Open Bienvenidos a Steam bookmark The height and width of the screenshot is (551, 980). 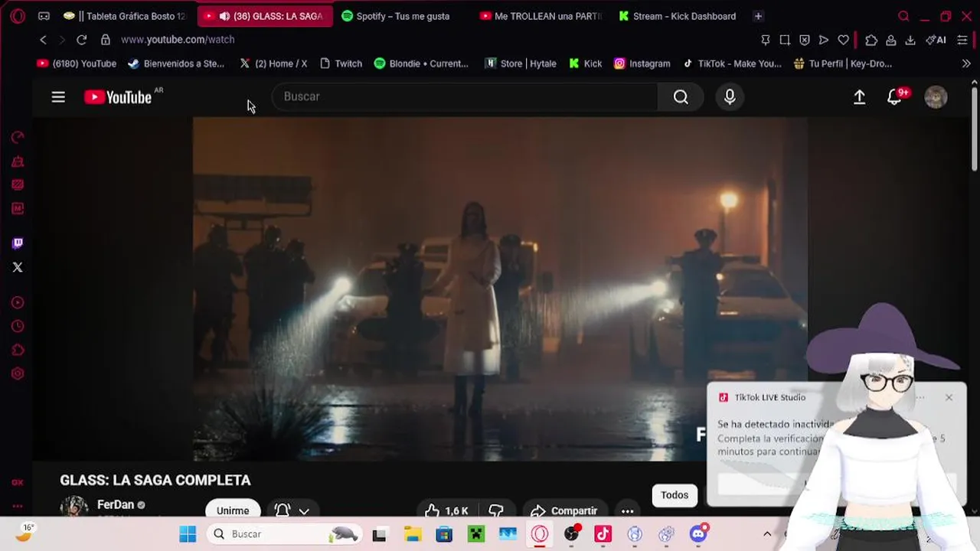tap(176, 64)
